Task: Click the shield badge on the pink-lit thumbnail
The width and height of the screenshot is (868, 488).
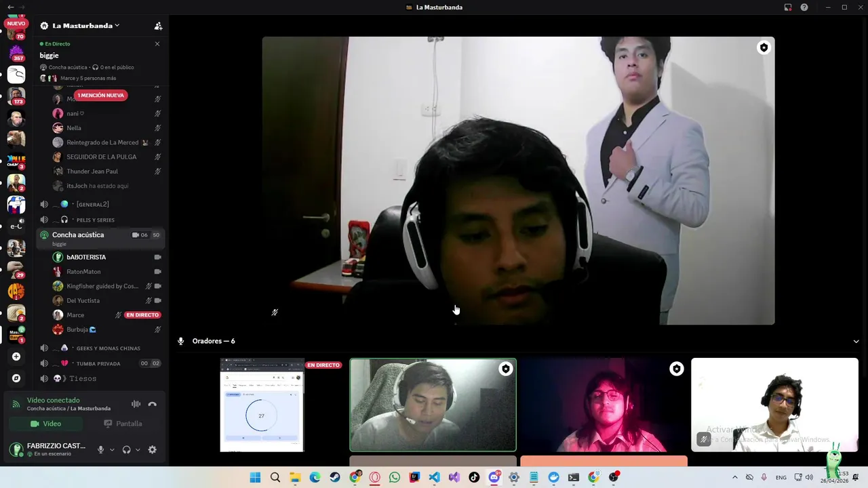Action: pyautogui.click(x=676, y=369)
